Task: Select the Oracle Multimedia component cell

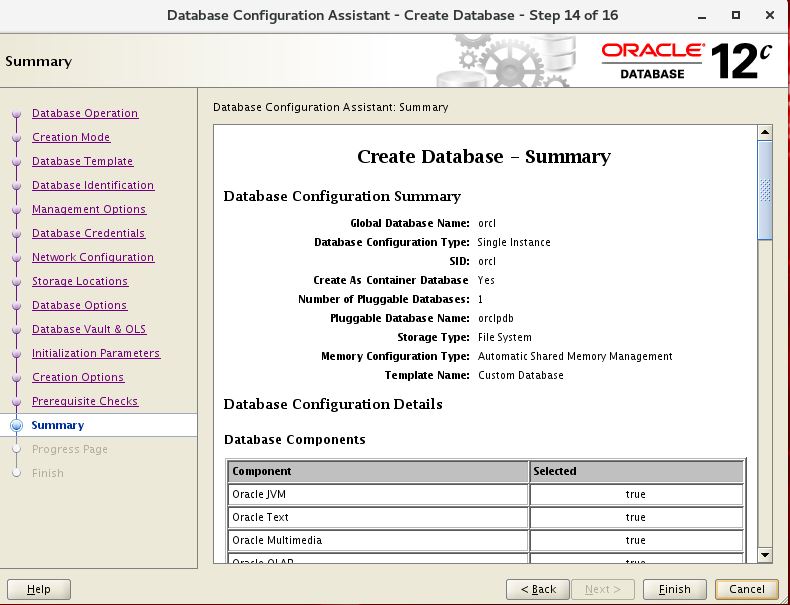Action: [378, 541]
